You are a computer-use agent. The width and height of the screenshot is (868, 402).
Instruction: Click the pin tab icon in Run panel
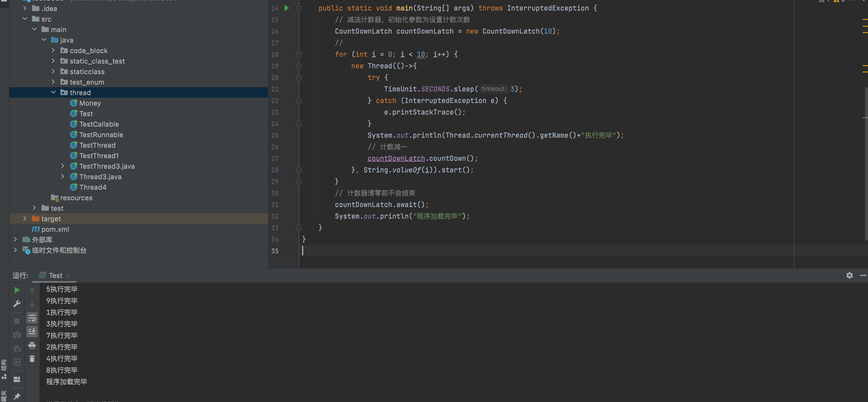pos(17,396)
